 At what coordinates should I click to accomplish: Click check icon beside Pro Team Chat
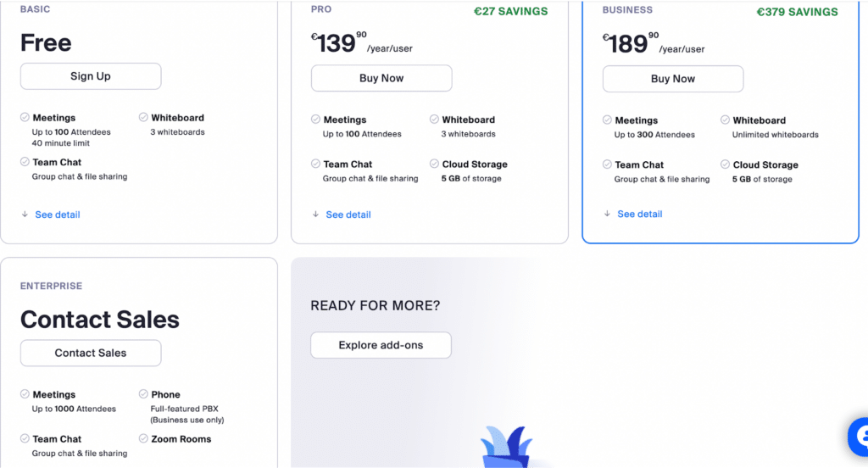(315, 164)
